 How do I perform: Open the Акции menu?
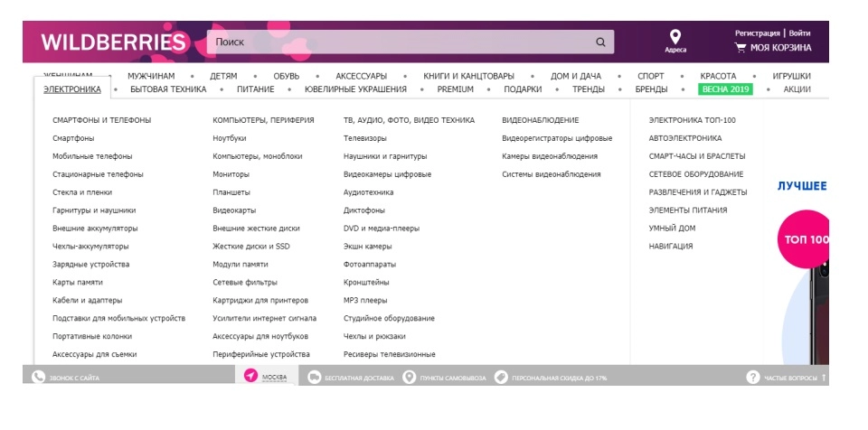(797, 89)
